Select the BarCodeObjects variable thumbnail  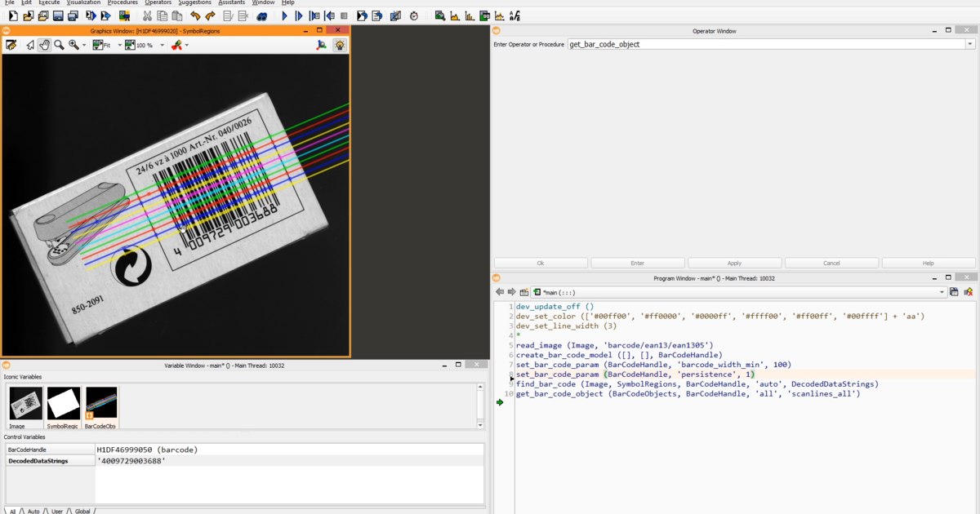[x=101, y=407]
